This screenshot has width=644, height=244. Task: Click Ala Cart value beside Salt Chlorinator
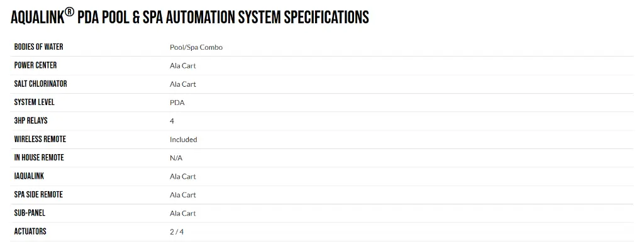coord(183,84)
